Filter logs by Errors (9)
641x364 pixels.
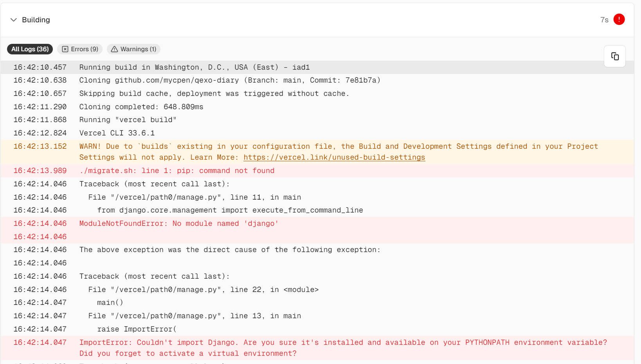(80, 49)
